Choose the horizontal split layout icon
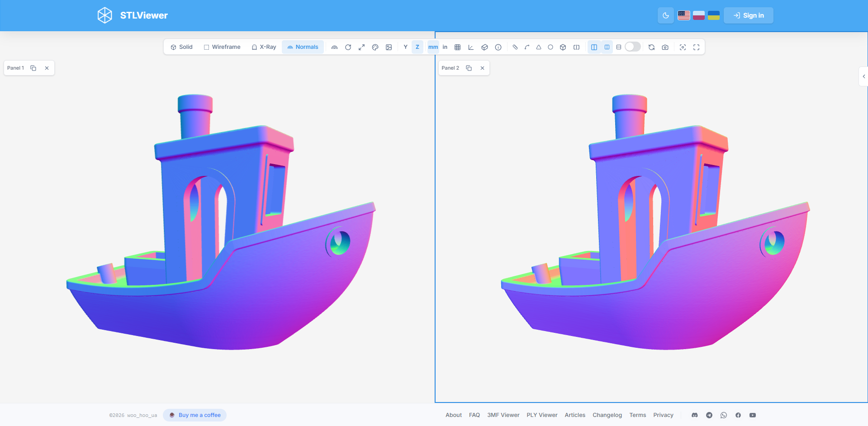Image resolution: width=868 pixels, height=426 pixels. click(619, 47)
